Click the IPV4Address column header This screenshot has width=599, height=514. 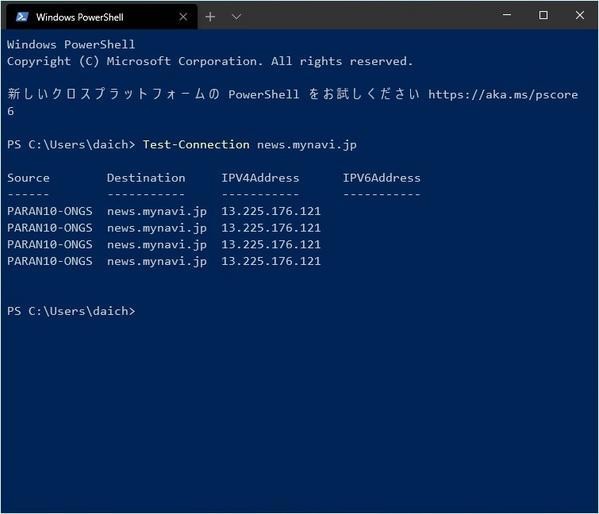tap(260, 178)
